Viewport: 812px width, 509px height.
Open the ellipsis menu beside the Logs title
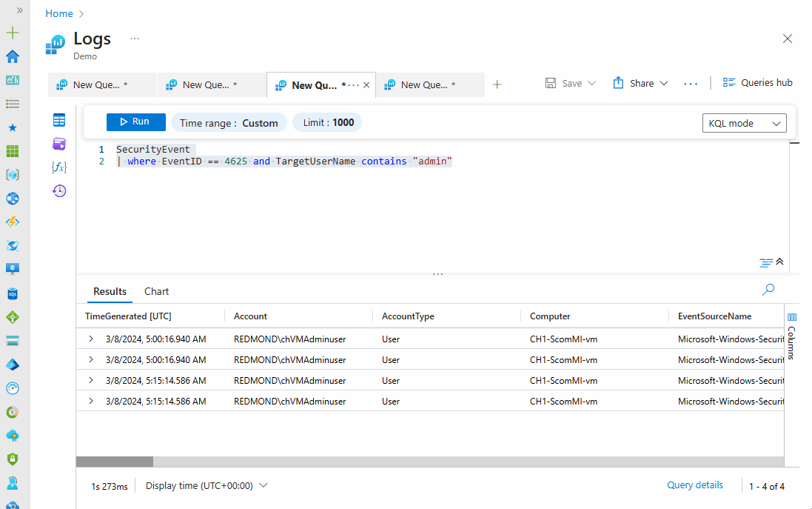click(x=135, y=39)
